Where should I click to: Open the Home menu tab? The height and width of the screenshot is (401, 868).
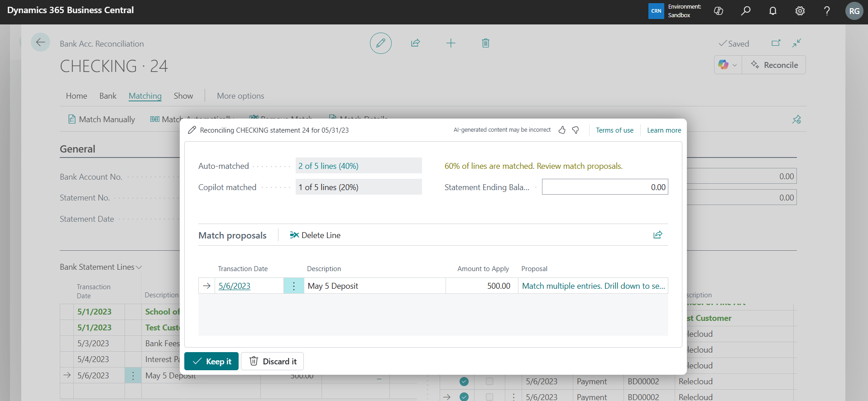[x=77, y=96]
